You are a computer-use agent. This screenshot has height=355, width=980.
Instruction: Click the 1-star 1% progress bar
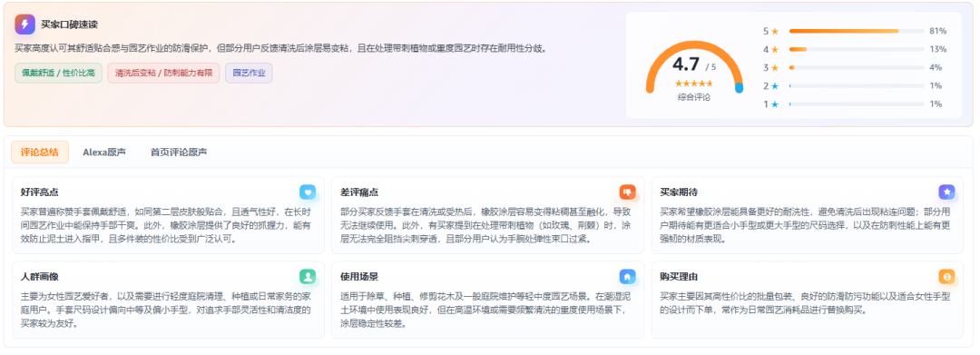click(x=857, y=104)
